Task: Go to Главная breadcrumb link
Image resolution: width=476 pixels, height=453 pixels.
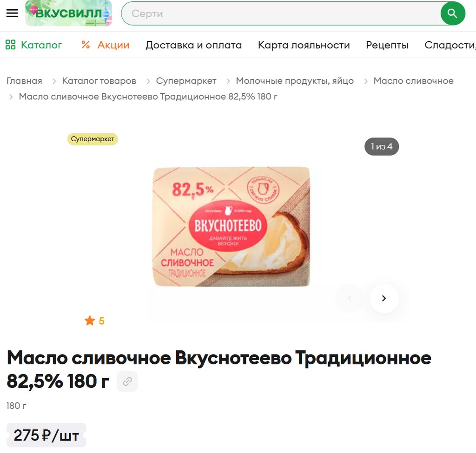Action: pos(24,81)
